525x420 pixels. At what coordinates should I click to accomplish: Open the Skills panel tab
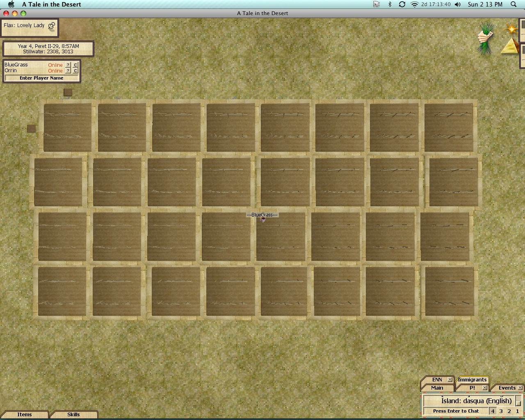[x=73, y=414]
